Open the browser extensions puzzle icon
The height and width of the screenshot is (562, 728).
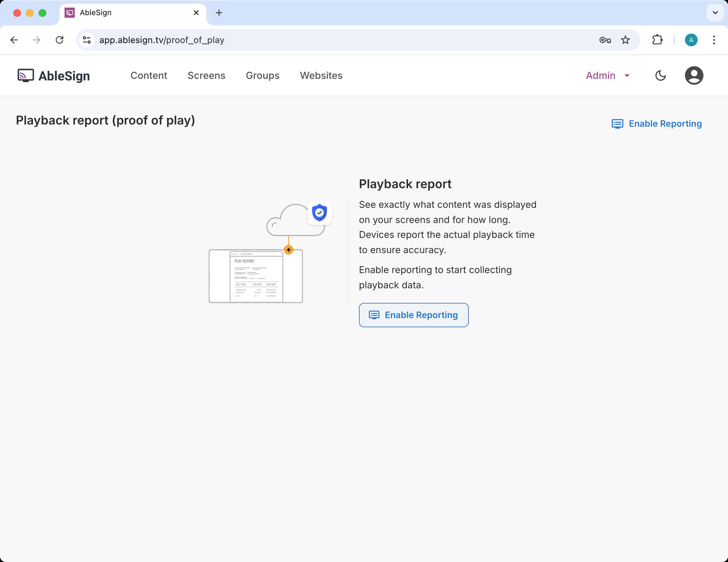[x=657, y=40]
